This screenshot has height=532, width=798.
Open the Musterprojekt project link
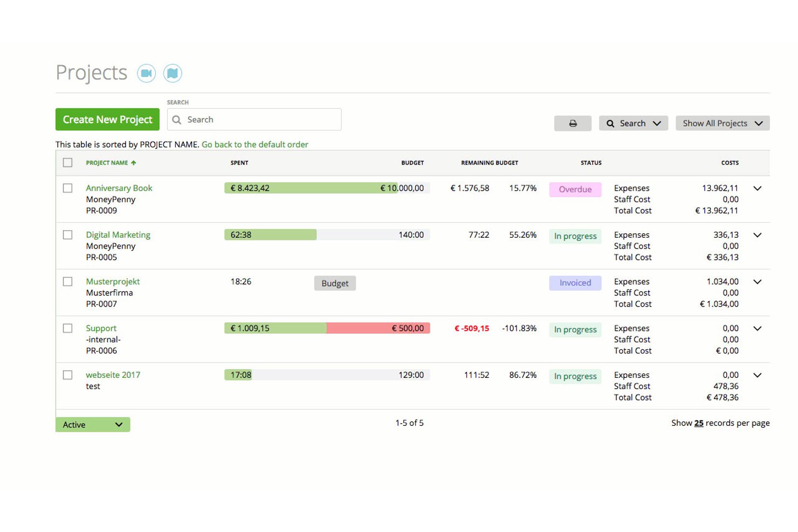(113, 281)
